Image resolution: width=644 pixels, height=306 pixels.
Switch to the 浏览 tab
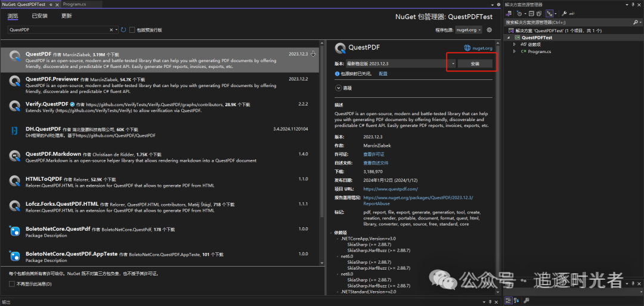point(13,16)
